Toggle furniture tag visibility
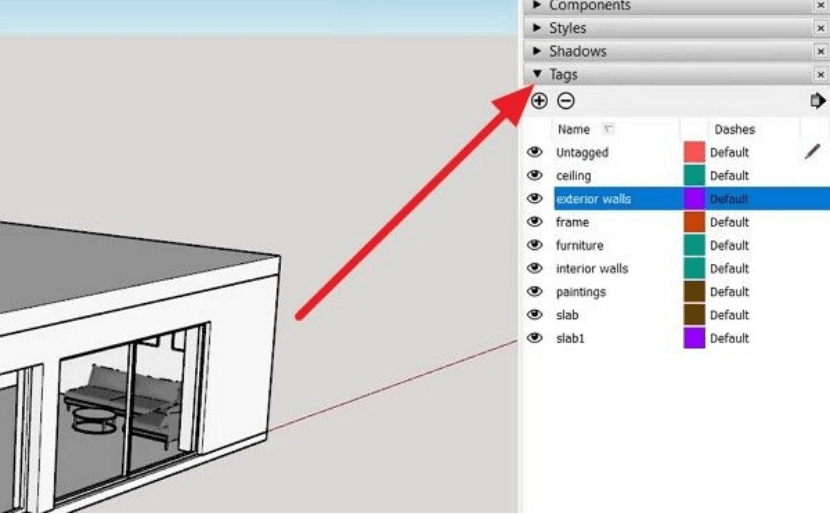830x514 pixels. click(x=535, y=245)
